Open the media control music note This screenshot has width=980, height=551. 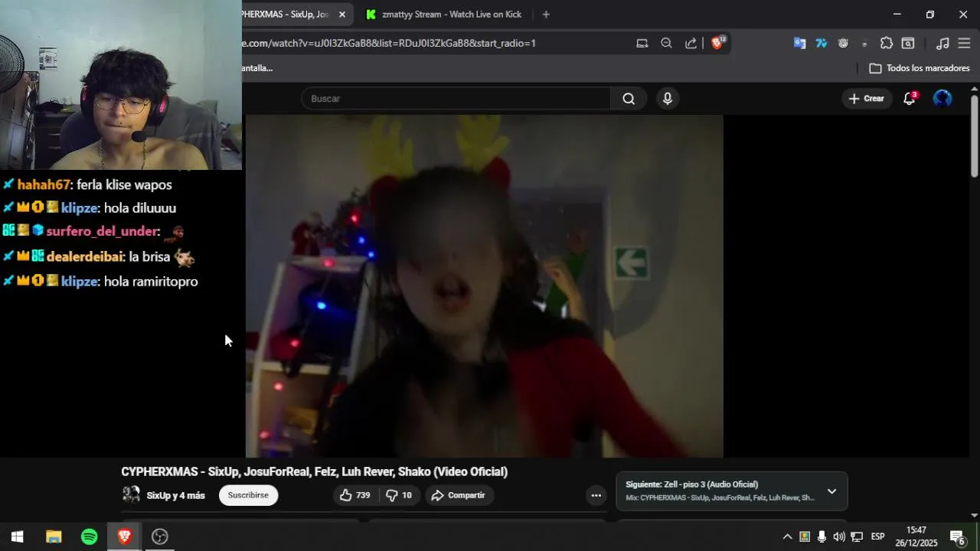point(942,44)
